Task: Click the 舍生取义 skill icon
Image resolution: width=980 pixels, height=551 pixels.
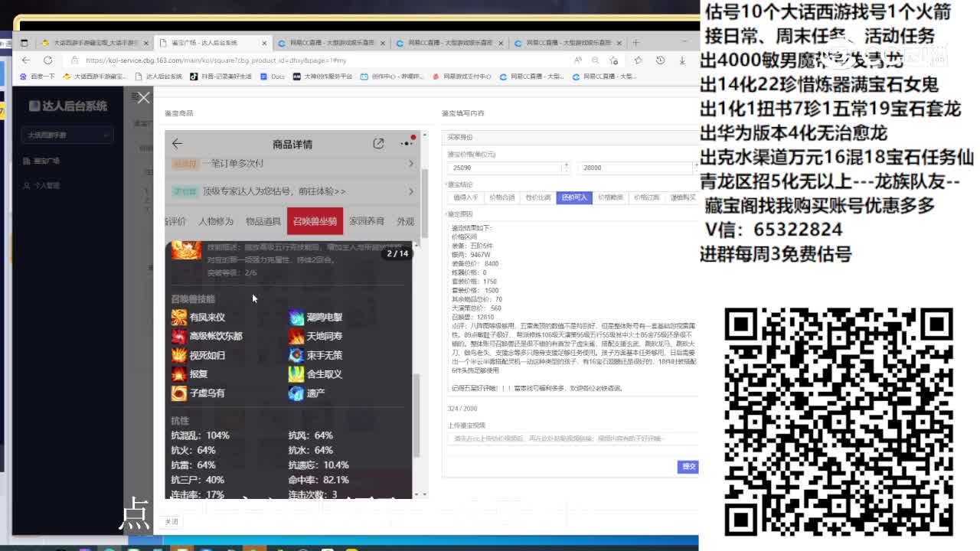Action: pyautogui.click(x=296, y=373)
